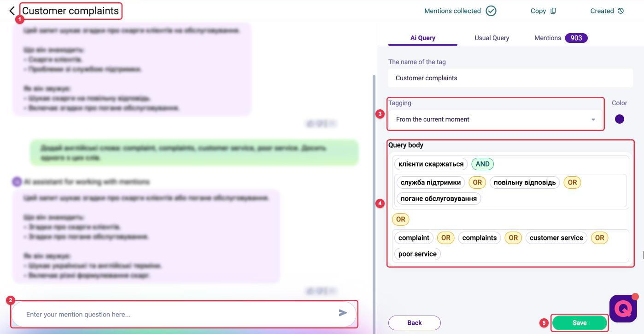Screen dimensions: 644x334
Task: Go back using the left arrow icon
Action: coord(12,11)
